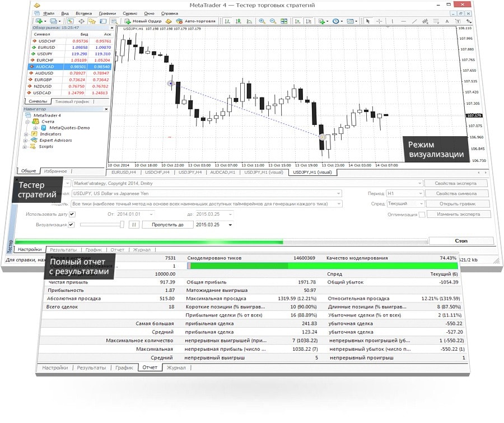
Task: Select the cursor arrow tool
Action: (x=368, y=21)
